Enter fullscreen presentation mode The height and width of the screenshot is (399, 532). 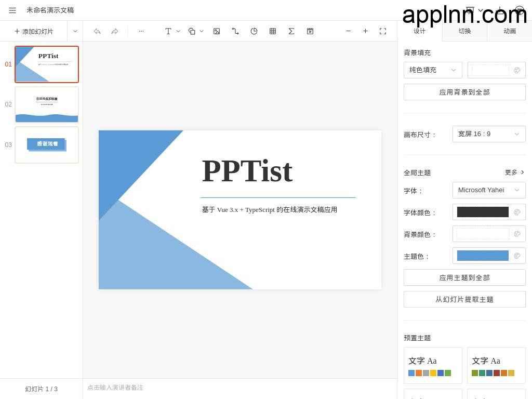pos(383,31)
